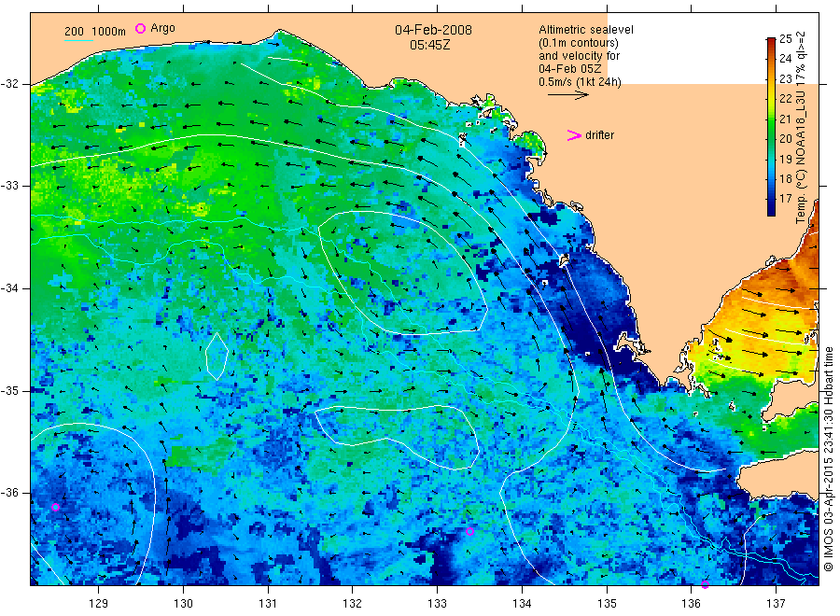Click the color bar value 21
This screenshot has height=616, width=840.
click(x=785, y=119)
